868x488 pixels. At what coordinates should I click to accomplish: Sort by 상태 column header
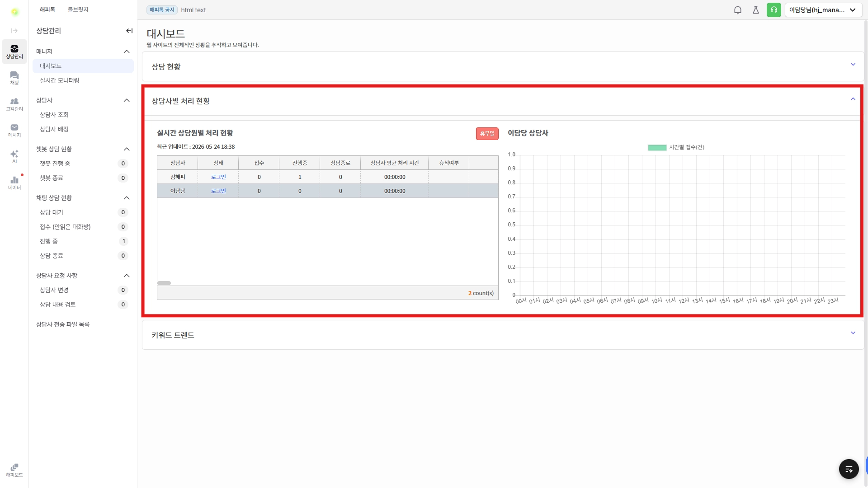click(x=218, y=163)
